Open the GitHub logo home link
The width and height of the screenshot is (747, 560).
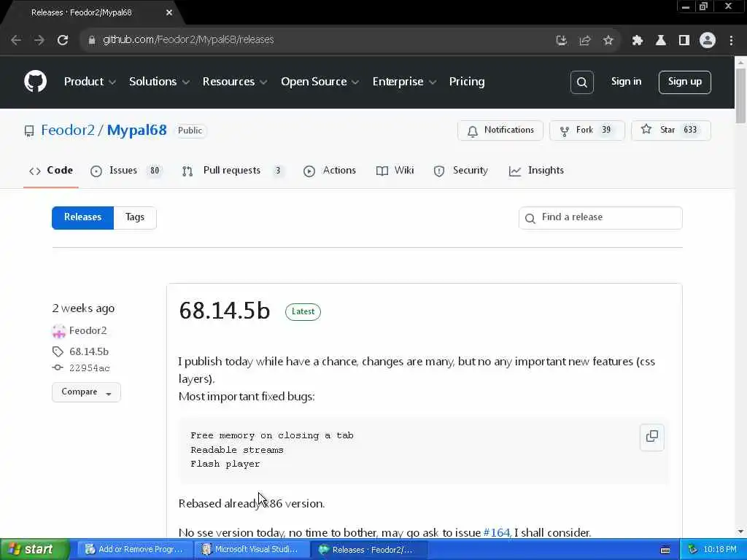(x=35, y=82)
